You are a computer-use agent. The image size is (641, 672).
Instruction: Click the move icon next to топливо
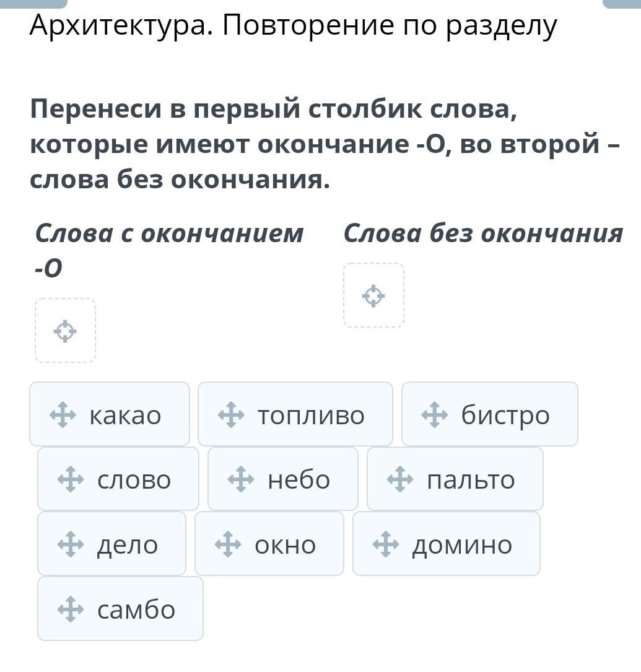tap(231, 414)
